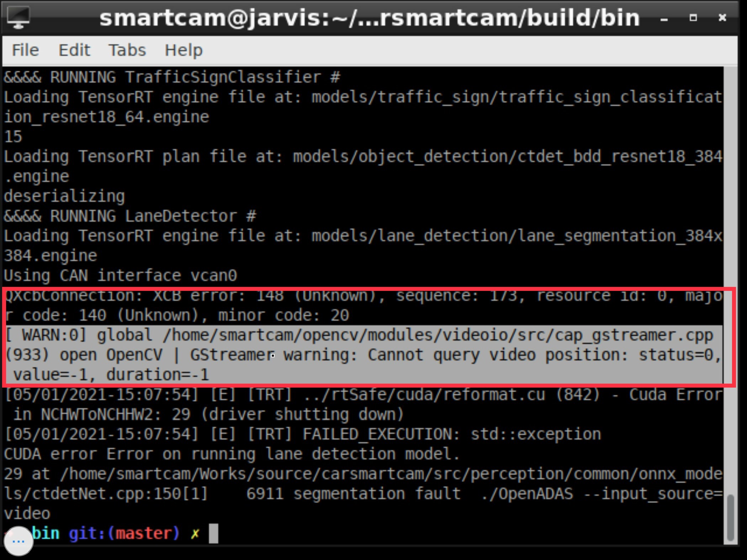Click the Using CAN interface vcan0 line

120,276
